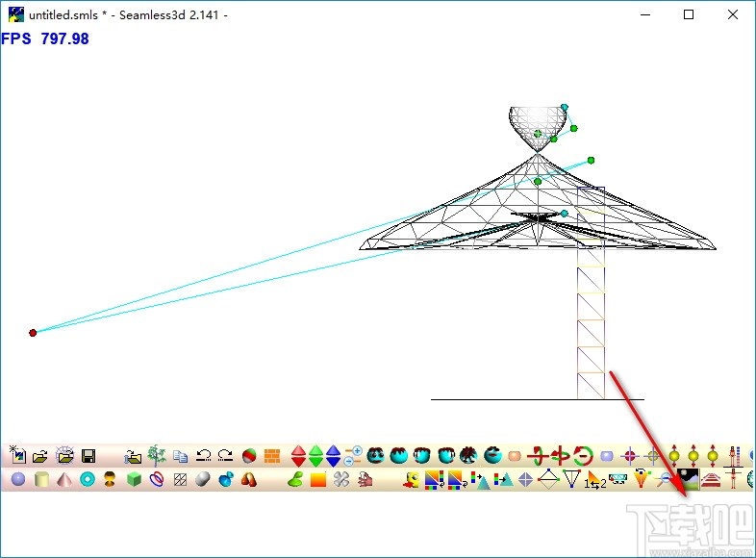Insert a sphere primitive
756x558 pixels.
18,479
